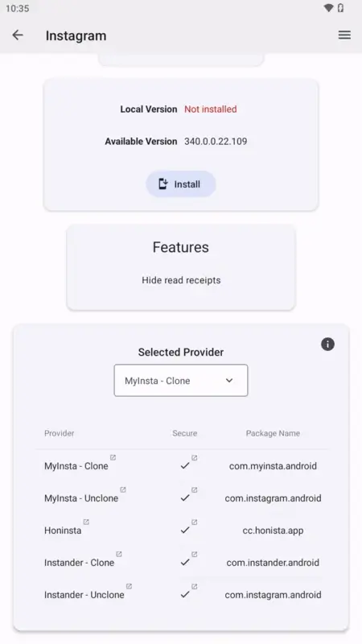Viewport: 362px width, 644px height.
Task: Tap the Hide read receipts feature
Action: pos(181,280)
